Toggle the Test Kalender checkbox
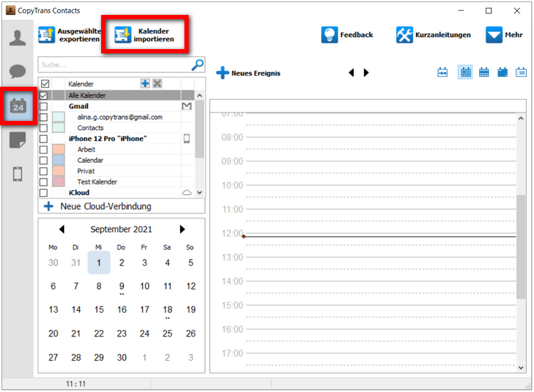534x392 pixels. (43, 182)
